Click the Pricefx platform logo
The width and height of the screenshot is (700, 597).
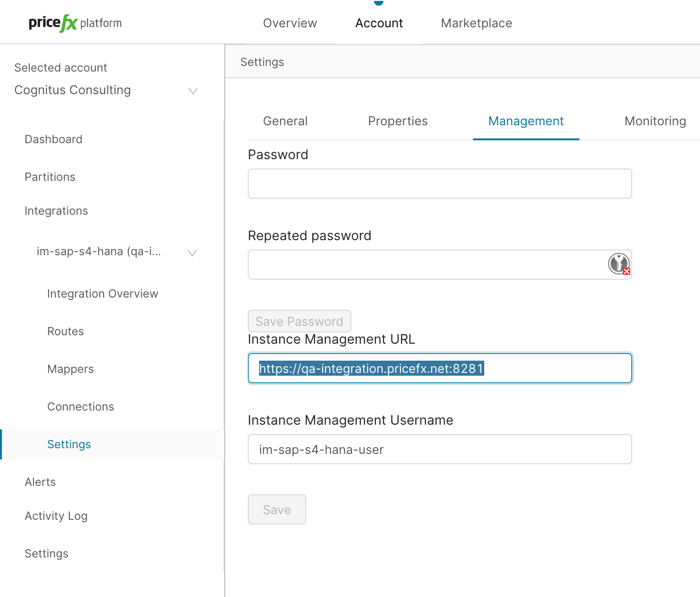coord(75,23)
